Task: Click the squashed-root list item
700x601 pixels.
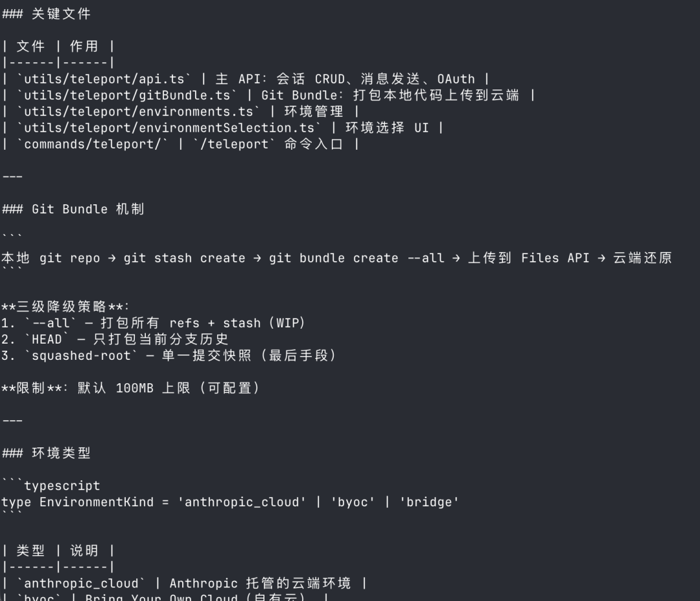Action: (77, 355)
